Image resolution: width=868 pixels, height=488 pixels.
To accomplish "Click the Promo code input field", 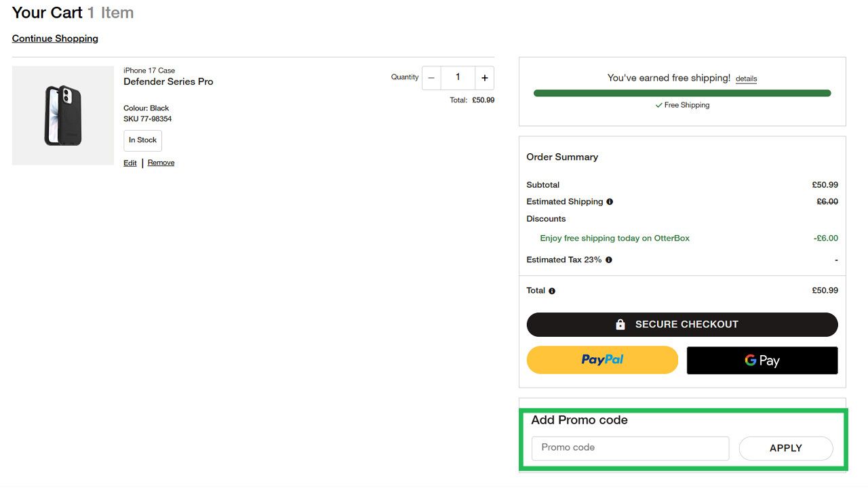I will (x=631, y=448).
